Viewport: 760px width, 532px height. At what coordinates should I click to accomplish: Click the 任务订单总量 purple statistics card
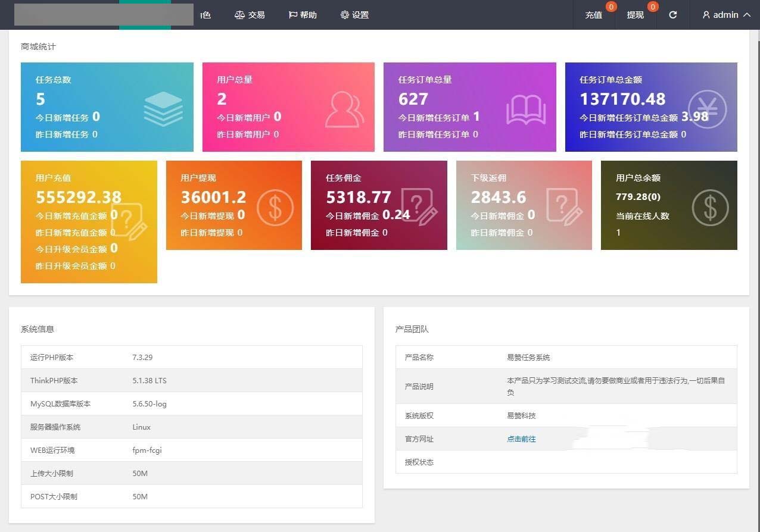(x=469, y=107)
